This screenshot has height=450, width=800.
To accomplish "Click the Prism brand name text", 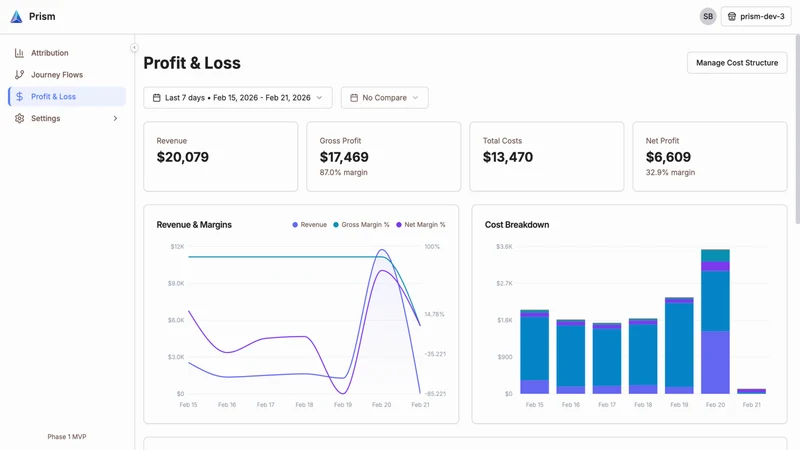I will [x=42, y=16].
